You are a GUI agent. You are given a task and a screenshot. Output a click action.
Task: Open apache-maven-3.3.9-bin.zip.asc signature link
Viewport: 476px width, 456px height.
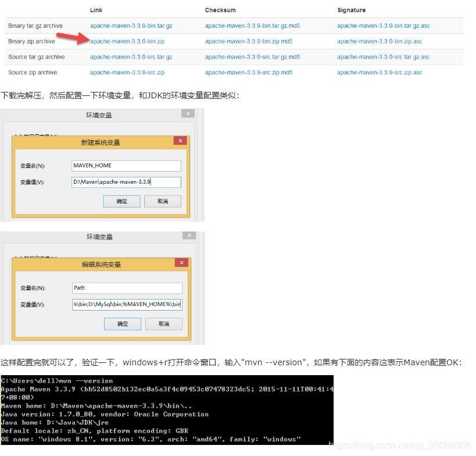[380, 41]
